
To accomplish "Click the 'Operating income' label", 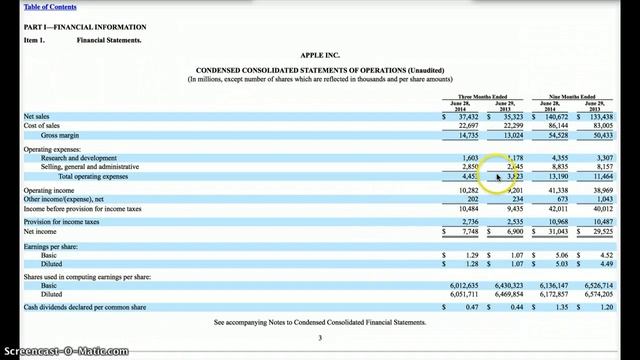I will coord(49,191).
